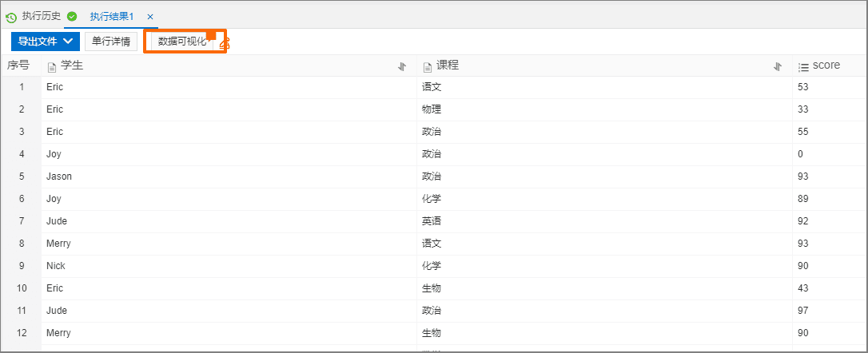Select row number 6
The image size is (868, 353).
tap(22, 199)
